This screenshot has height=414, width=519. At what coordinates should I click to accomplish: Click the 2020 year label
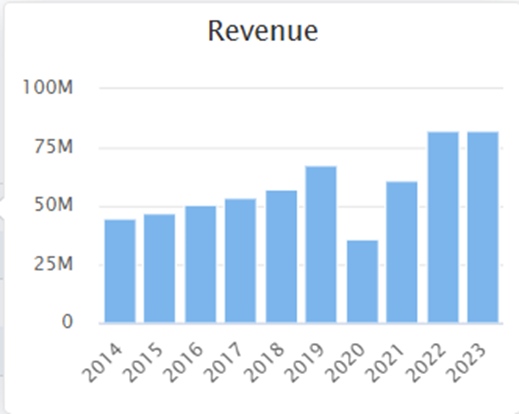coord(345,362)
